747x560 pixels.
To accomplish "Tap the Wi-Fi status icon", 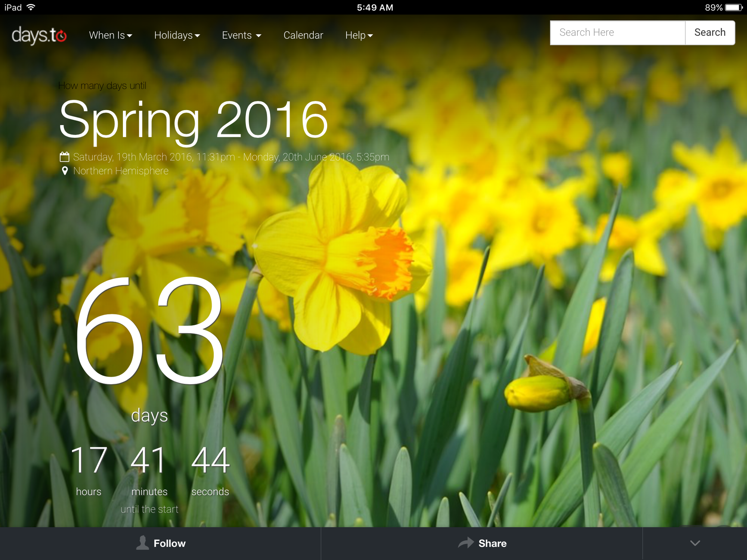I will (x=31, y=7).
